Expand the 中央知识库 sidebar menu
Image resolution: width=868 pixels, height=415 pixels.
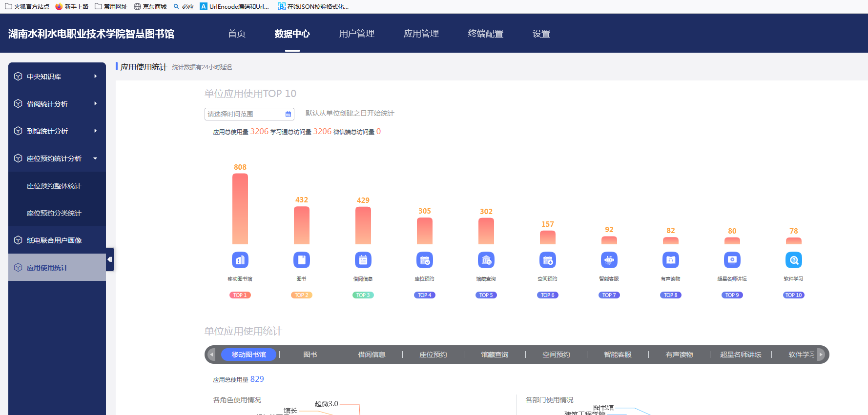57,77
